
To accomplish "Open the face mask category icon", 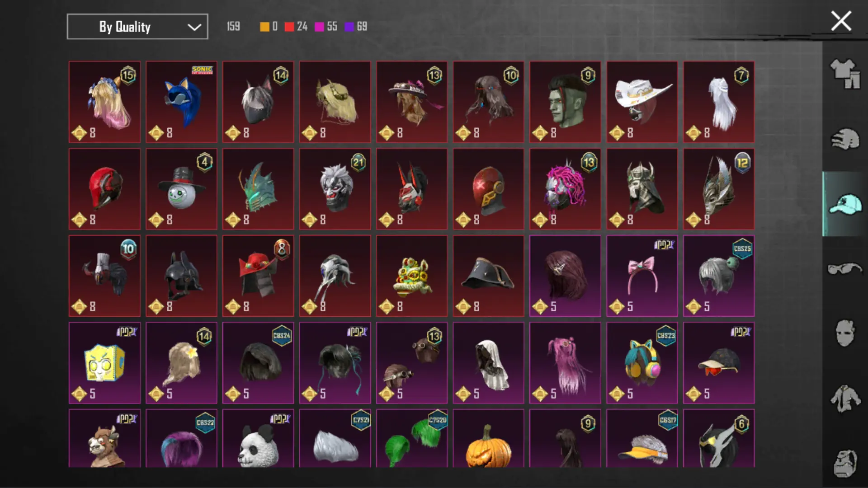I will tap(845, 333).
